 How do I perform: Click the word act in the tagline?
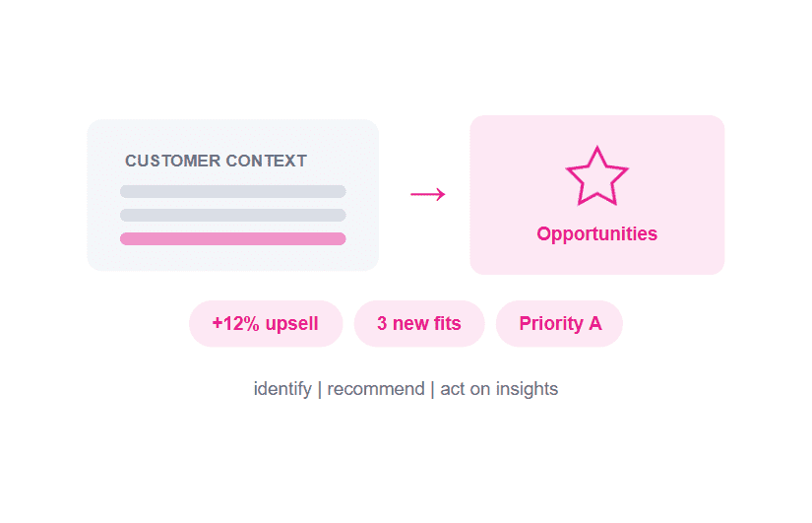pyautogui.click(x=453, y=389)
